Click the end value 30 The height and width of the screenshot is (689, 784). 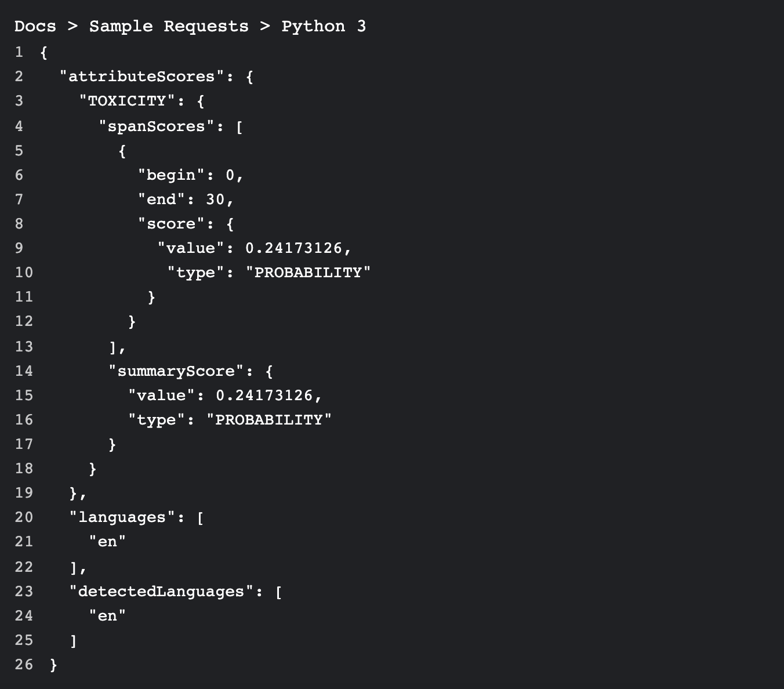[x=215, y=200]
